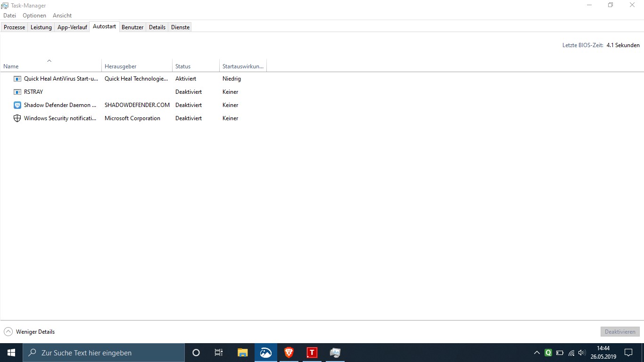Click the Keiner impact for Shadow Defender
Image resolution: width=644 pixels, height=362 pixels.
[x=231, y=105]
